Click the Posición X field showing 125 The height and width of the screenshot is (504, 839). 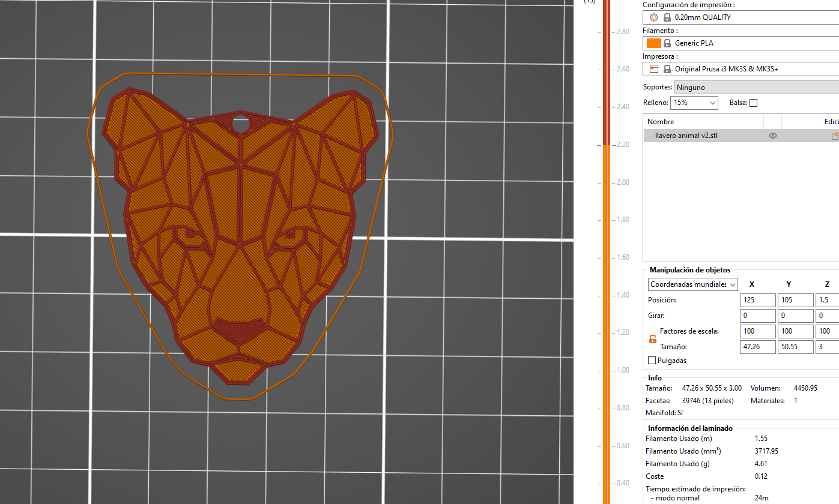[x=758, y=300]
